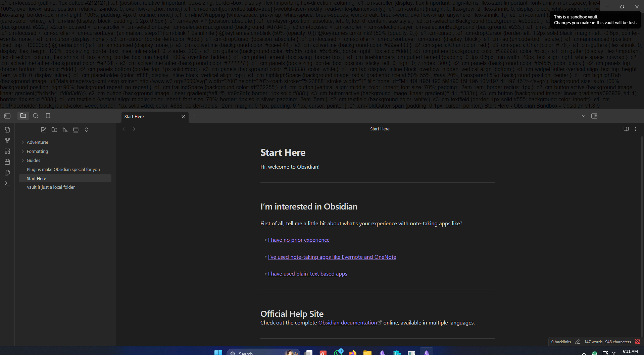Image resolution: width=644 pixels, height=355 pixels.
Task: Toggle the right sidebar icon
Action: tap(594, 116)
